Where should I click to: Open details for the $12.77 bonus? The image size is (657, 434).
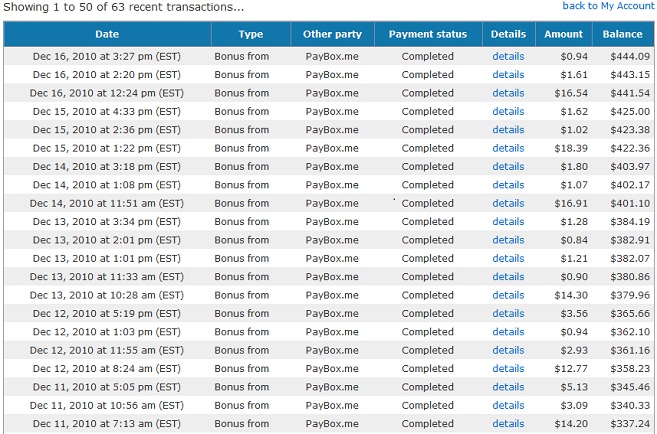click(508, 369)
